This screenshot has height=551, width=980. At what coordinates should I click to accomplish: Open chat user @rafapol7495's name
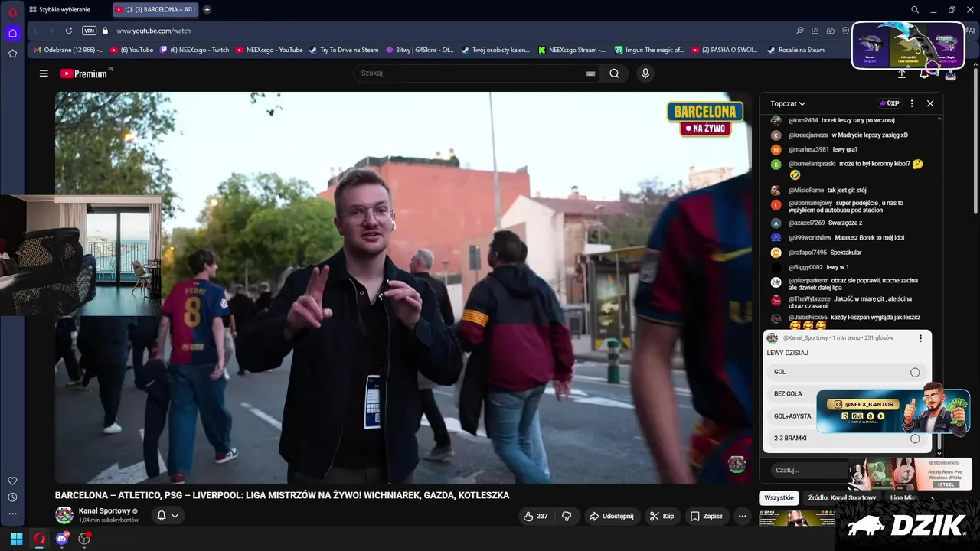[808, 253]
